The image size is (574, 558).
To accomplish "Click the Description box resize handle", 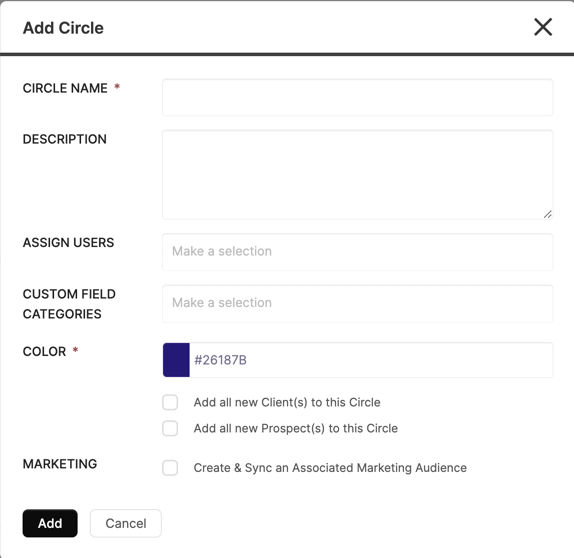I will (547, 215).
